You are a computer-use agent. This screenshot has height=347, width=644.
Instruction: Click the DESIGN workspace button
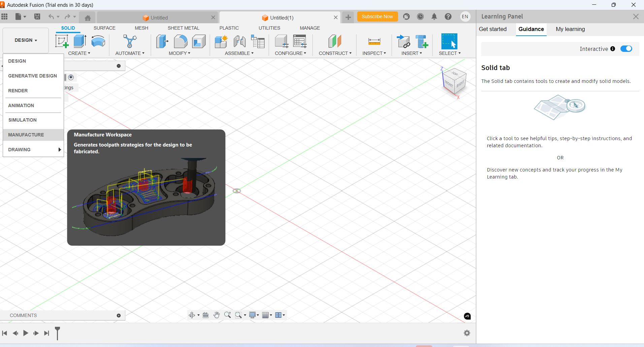pos(26,40)
